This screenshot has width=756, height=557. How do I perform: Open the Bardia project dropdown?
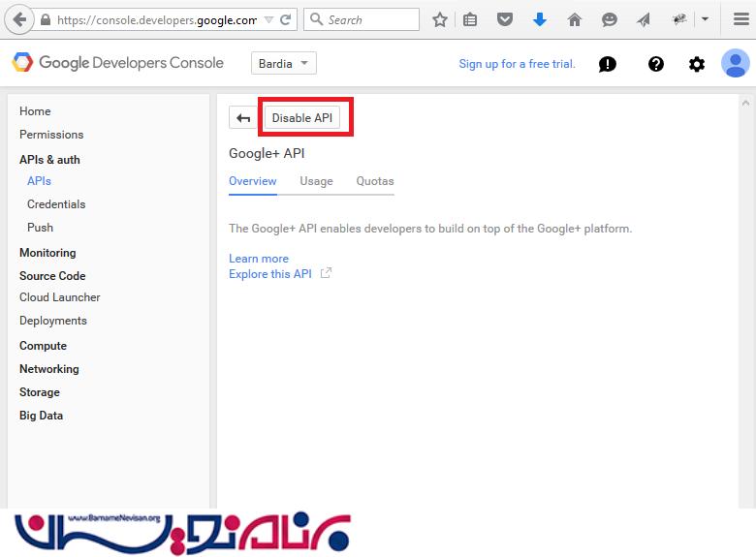coord(283,64)
